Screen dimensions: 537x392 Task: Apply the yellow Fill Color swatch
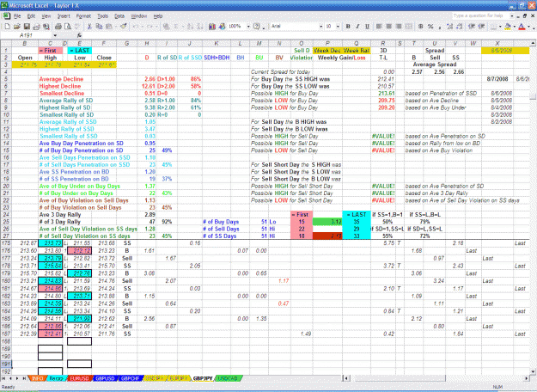coord(508,27)
